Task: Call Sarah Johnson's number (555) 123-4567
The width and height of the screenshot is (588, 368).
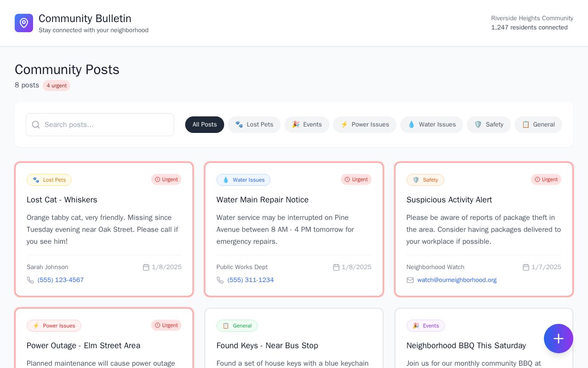Action: [61, 280]
